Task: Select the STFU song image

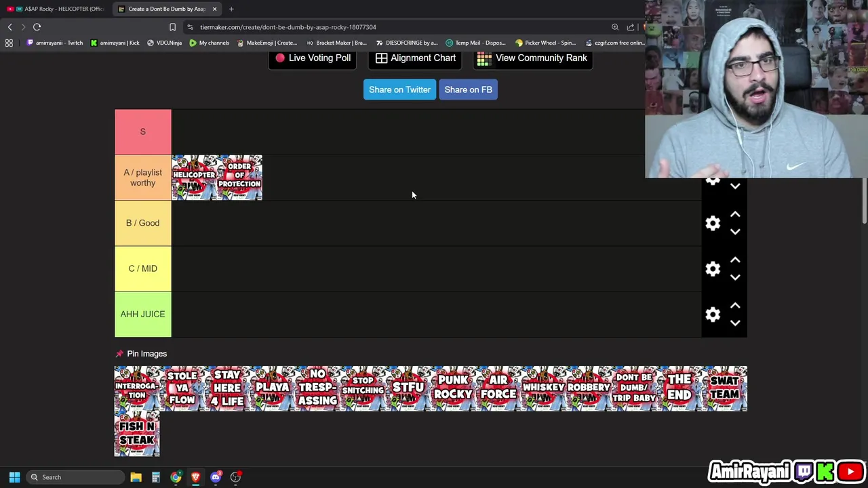Action: click(x=408, y=388)
